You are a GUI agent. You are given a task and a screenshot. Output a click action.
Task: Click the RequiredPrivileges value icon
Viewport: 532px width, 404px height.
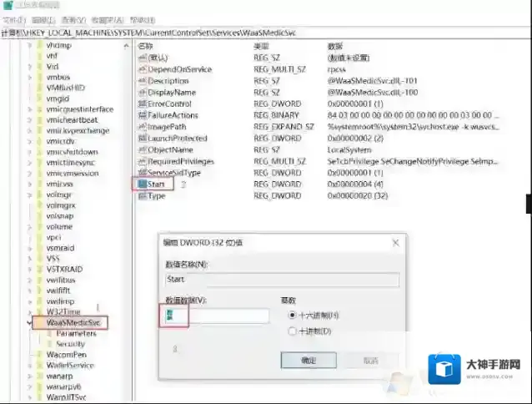click(x=142, y=162)
